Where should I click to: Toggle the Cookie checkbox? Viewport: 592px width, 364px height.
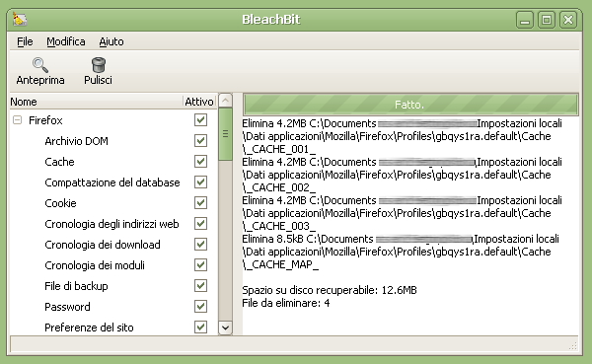coord(200,203)
